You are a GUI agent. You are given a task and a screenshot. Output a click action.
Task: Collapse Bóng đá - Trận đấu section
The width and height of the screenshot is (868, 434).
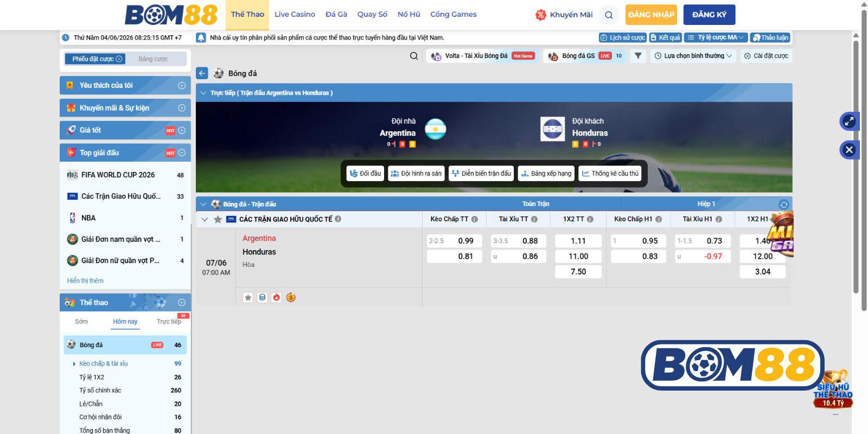pyautogui.click(x=203, y=205)
